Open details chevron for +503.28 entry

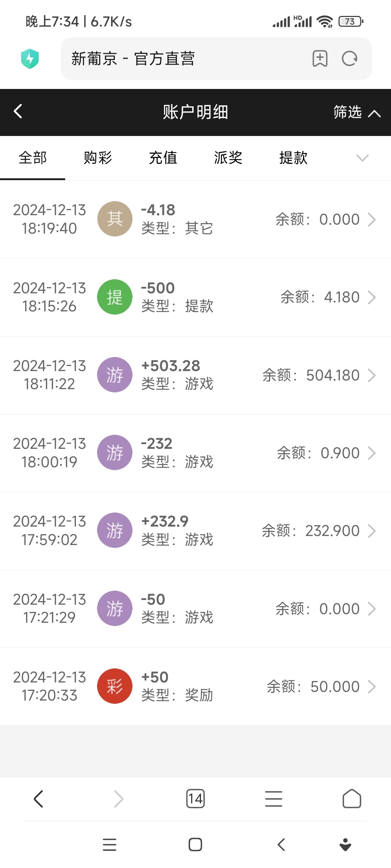click(x=372, y=375)
